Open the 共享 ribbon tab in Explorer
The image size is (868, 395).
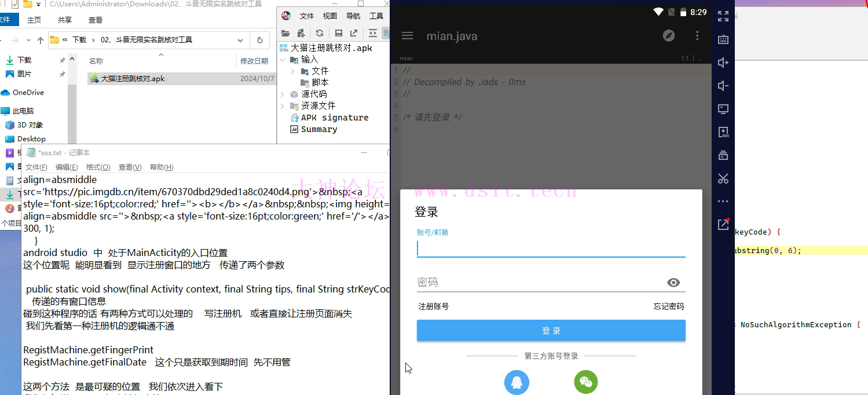pyautogui.click(x=65, y=20)
